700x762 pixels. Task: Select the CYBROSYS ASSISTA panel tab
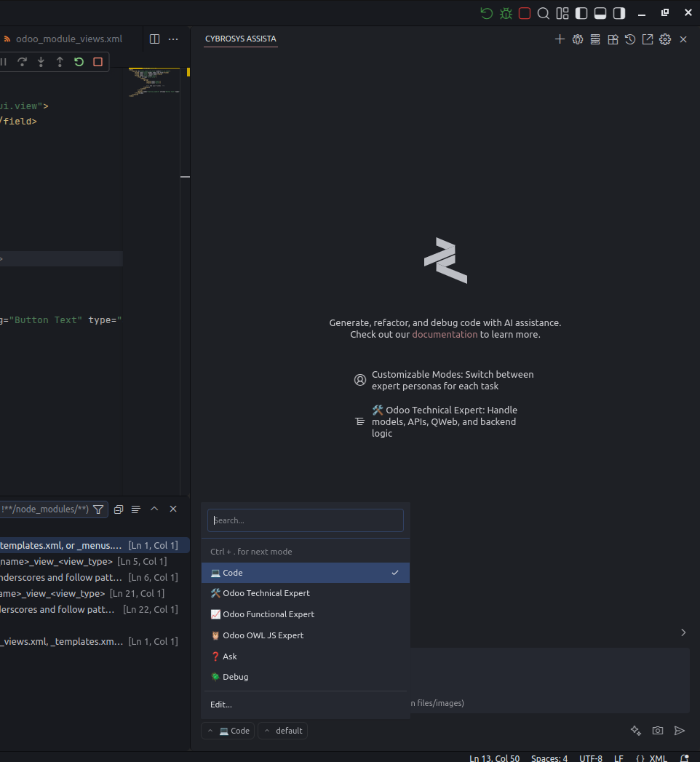[240, 39]
